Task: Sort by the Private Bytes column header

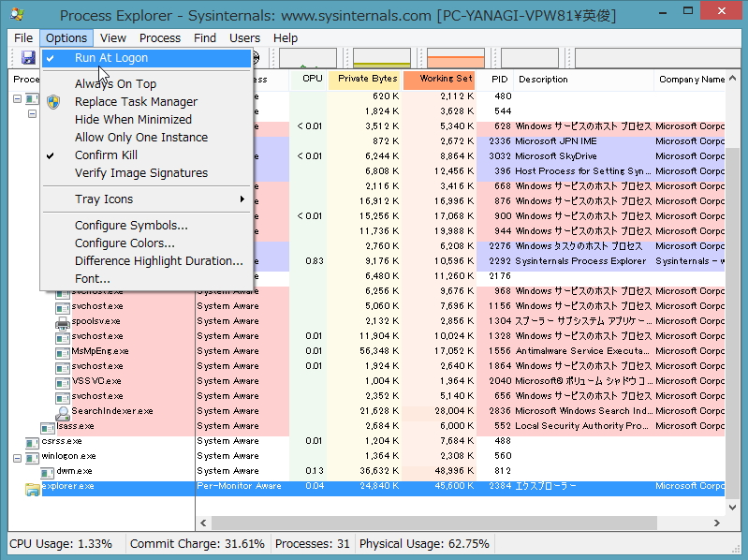Action: 365,80
